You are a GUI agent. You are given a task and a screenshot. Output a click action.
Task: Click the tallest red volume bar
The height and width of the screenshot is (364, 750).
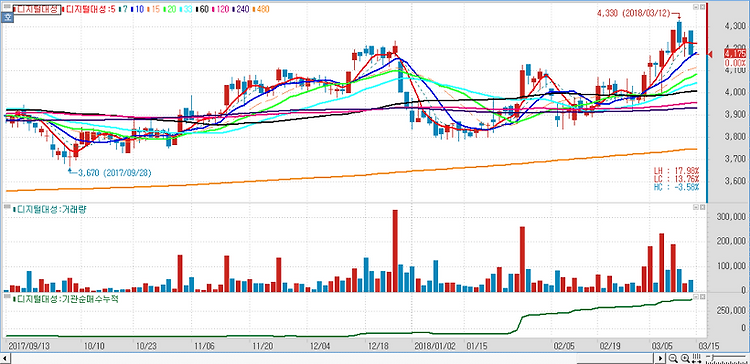click(x=395, y=251)
